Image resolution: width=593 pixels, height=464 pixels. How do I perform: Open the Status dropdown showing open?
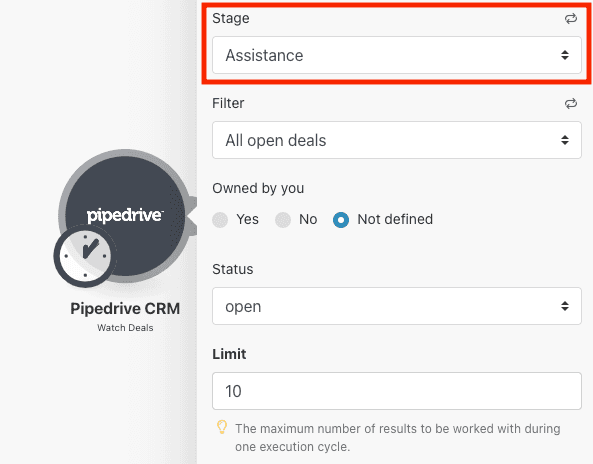(397, 306)
